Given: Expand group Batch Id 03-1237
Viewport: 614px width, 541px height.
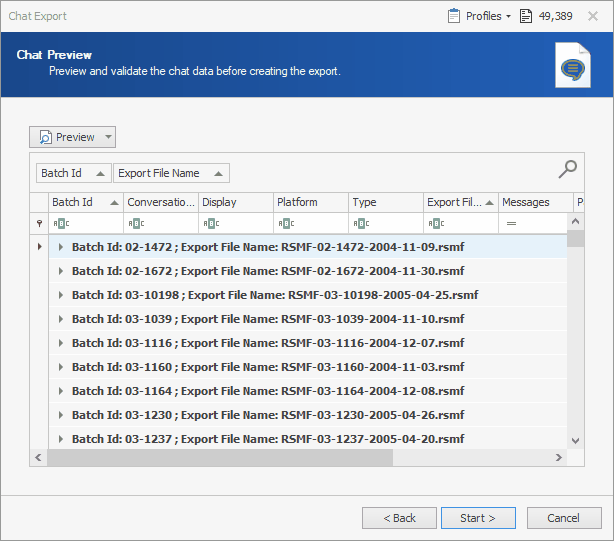Looking at the screenshot, I should click(x=61, y=439).
